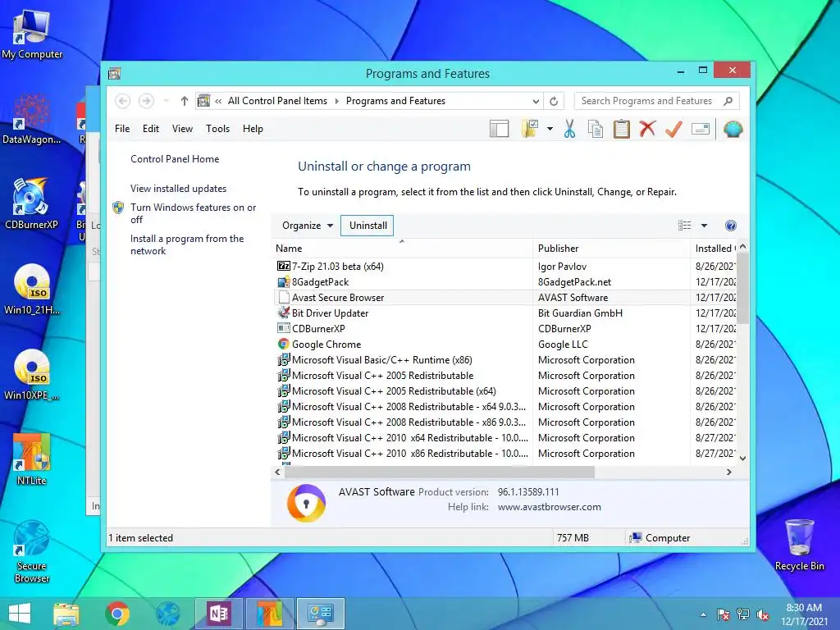Select Microsoft Visual Basic/C++ Runtime (x86)
The width and height of the screenshot is (840, 630).
(x=504, y=360)
